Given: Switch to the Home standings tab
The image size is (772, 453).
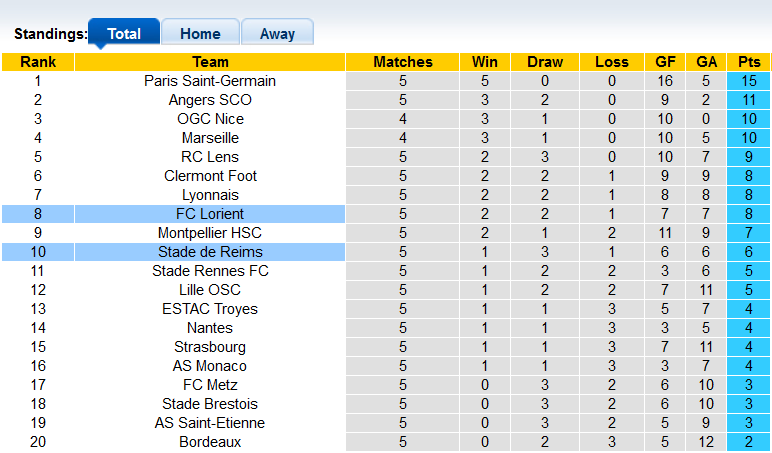Looking at the screenshot, I should tap(200, 33).
